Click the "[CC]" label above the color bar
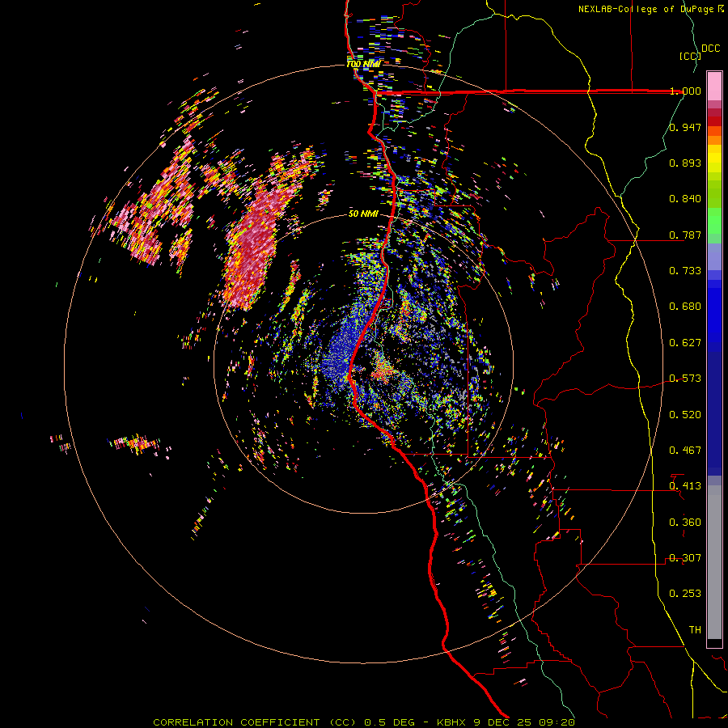The height and width of the screenshot is (728, 728). pyautogui.click(x=690, y=56)
